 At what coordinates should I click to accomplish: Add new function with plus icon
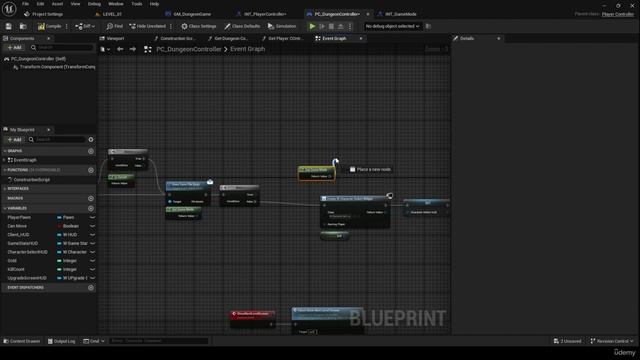[x=91, y=170]
